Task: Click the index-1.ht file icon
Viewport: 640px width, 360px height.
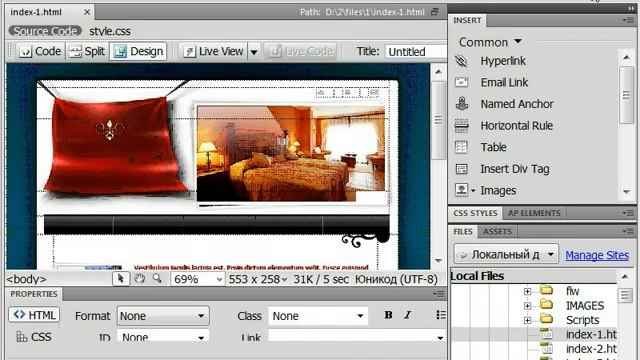Action: [546, 334]
